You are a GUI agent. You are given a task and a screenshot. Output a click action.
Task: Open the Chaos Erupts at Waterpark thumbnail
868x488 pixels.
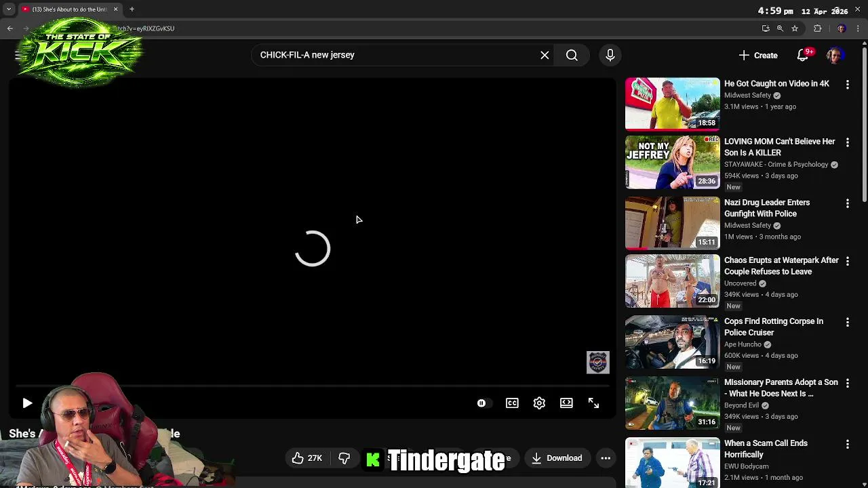[x=672, y=281]
